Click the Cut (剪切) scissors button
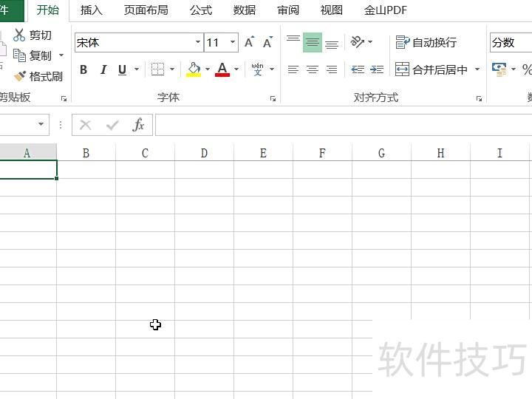This screenshot has height=399, width=532. point(33,35)
